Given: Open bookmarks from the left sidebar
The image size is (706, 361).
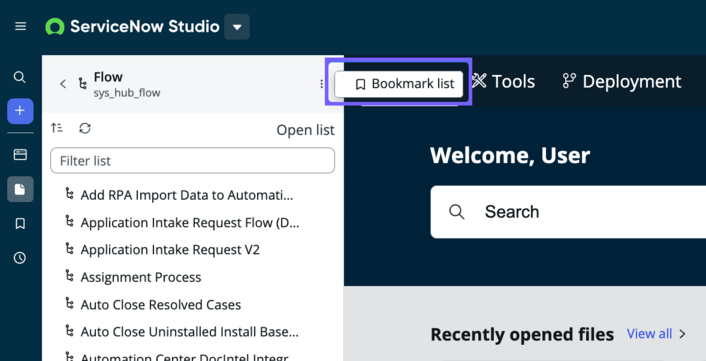Looking at the screenshot, I should (20, 224).
